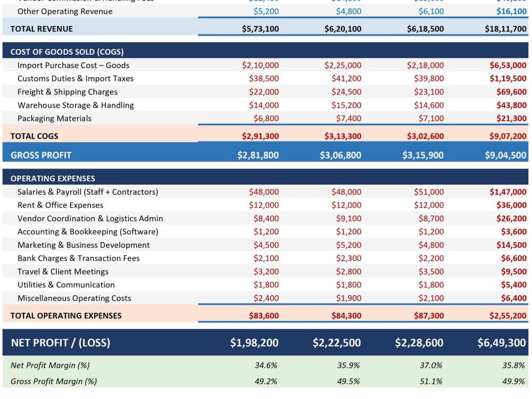Click the $36,000 rent total
The width and height of the screenshot is (532, 399).
(511, 205)
